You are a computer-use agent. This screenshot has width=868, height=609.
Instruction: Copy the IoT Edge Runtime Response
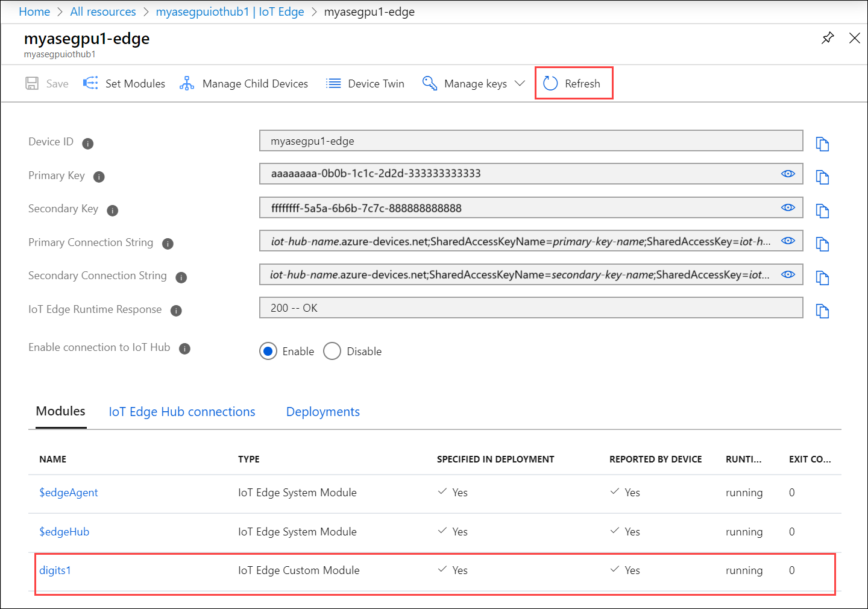822,311
